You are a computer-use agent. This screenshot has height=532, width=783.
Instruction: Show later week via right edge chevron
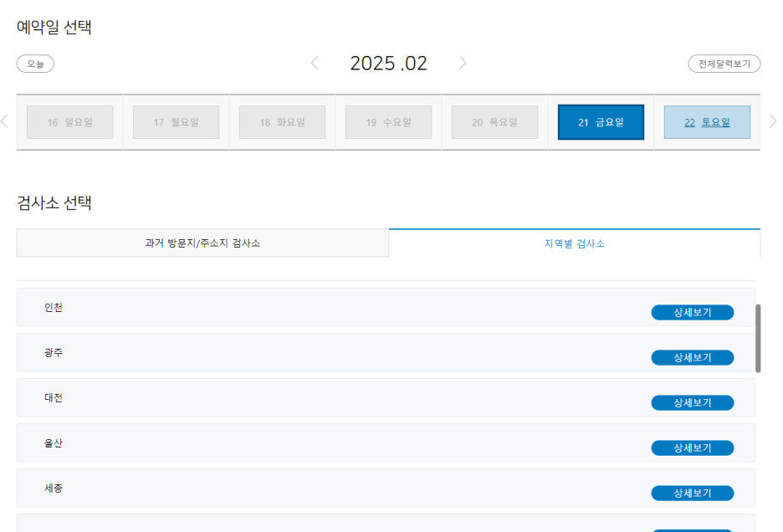click(x=773, y=121)
